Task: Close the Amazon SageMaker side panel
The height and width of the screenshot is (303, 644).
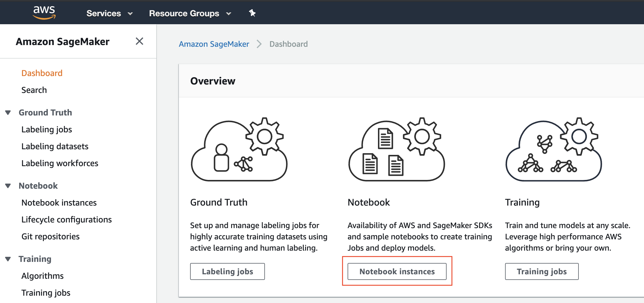Action: [x=139, y=41]
